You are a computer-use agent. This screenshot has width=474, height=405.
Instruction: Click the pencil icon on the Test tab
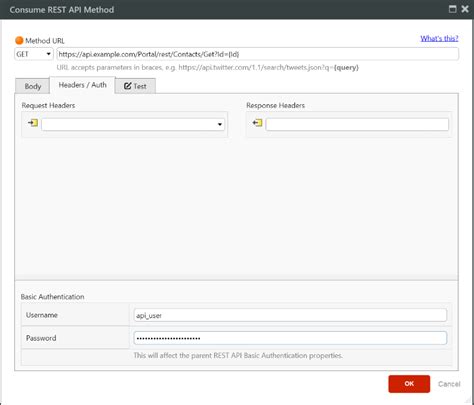click(127, 86)
